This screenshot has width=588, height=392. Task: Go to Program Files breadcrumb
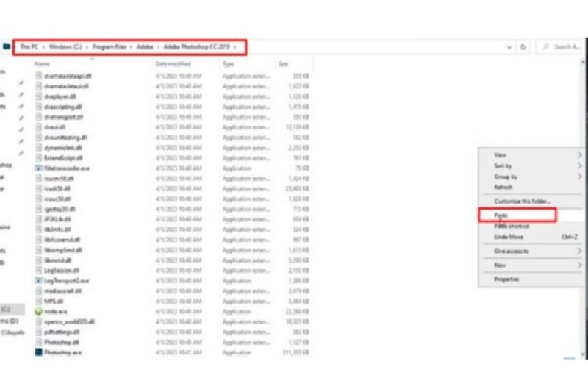pos(109,47)
